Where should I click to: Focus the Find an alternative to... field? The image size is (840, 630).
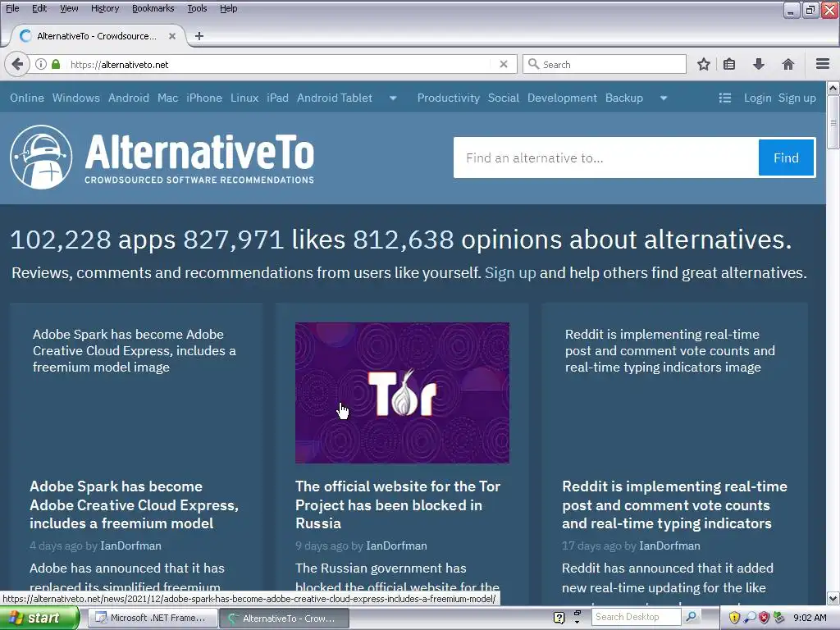[x=606, y=157]
